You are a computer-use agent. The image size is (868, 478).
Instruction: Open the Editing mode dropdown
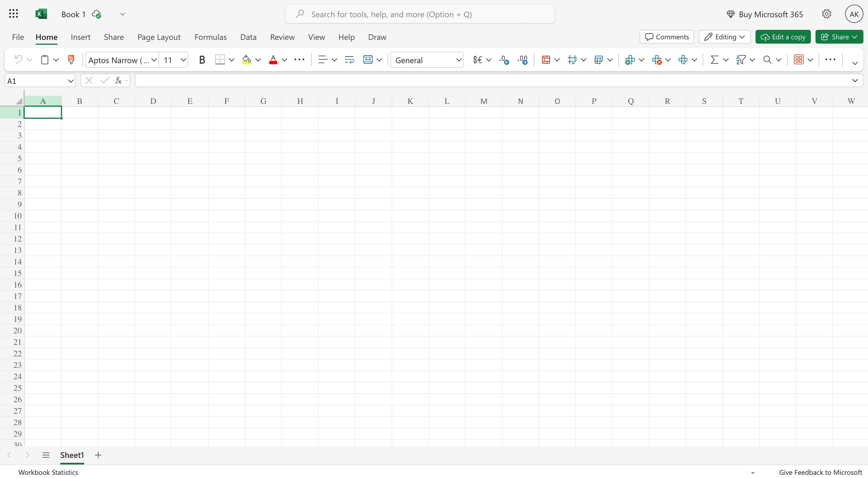click(x=724, y=37)
